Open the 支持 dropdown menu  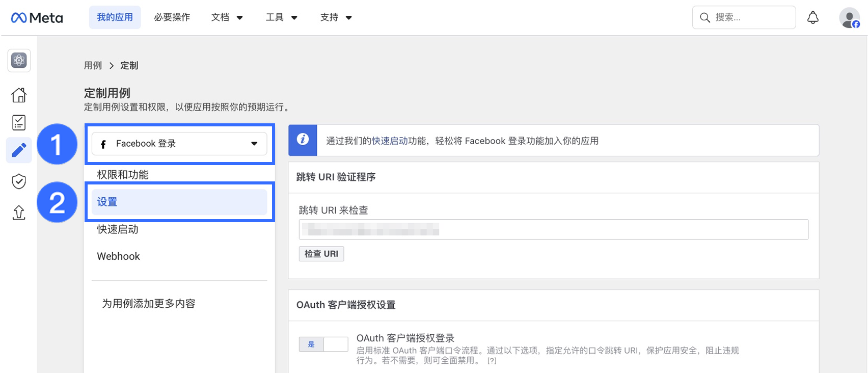pos(336,18)
